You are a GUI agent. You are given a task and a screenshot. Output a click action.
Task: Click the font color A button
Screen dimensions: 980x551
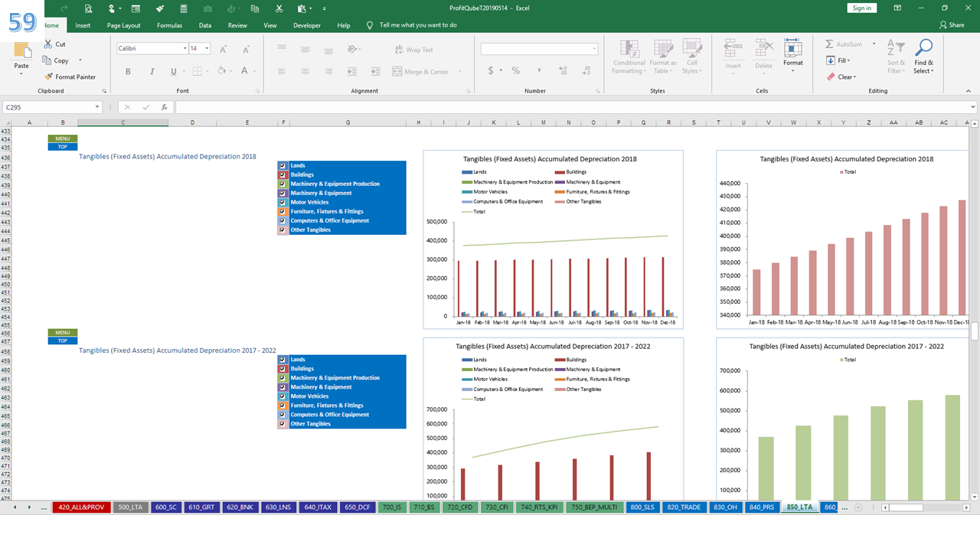pyautogui.click(x=244, y=71)
